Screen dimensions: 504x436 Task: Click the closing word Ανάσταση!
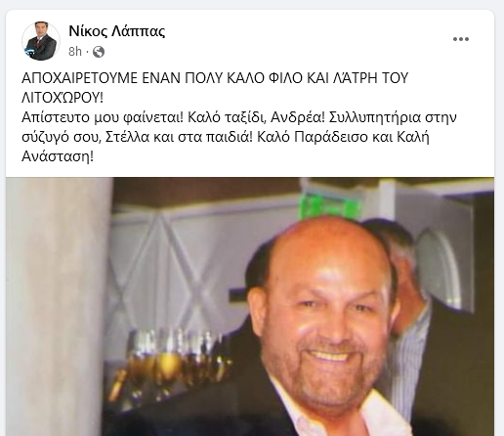pyautogui.click(x=58, y=157)
